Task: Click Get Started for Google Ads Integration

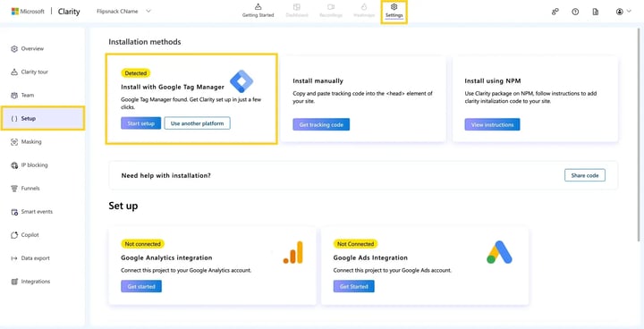Action: (x=353, y=286)
